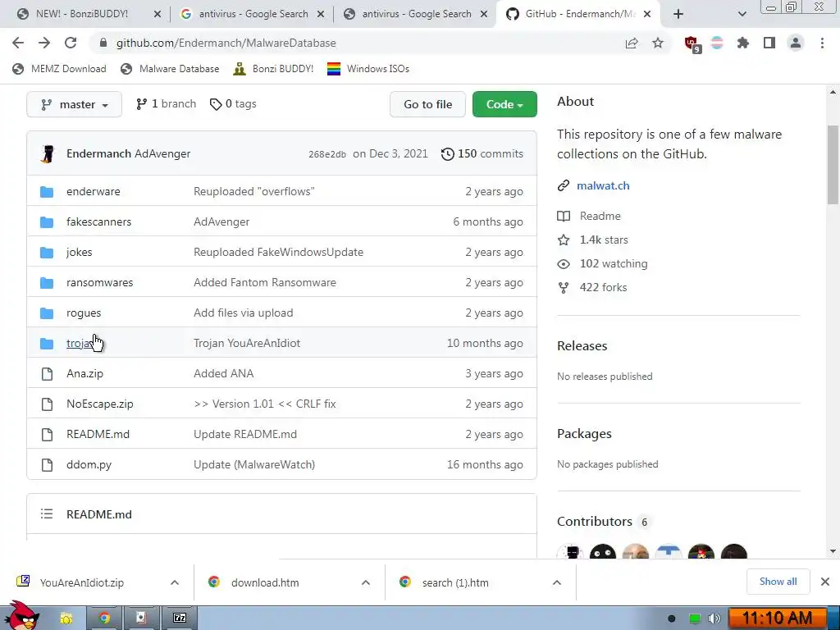Screen dimensions: 840x630
Task: Go back using the browser back arrow
Action: pyautogui.click(x=18, y=43)
